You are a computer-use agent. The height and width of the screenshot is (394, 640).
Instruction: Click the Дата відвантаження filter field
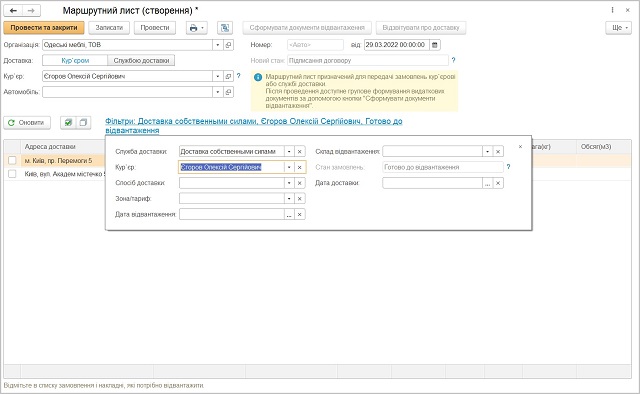[231, 215]
